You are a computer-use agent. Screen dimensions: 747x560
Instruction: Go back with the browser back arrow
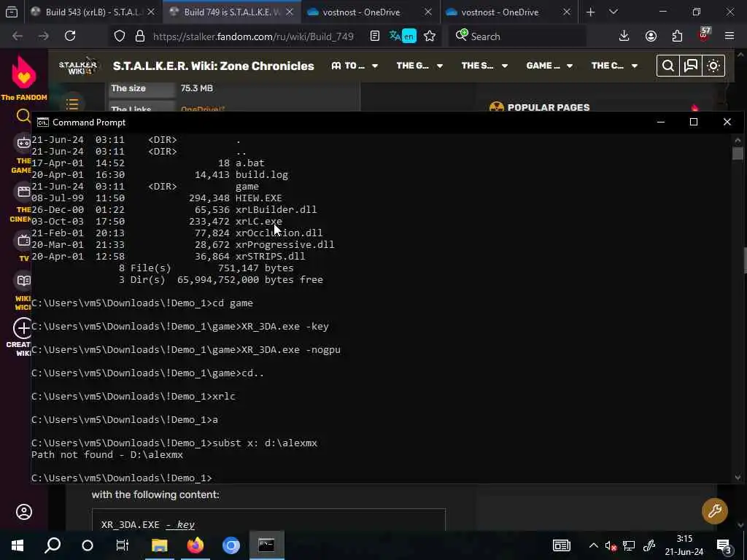click(18, 36)
